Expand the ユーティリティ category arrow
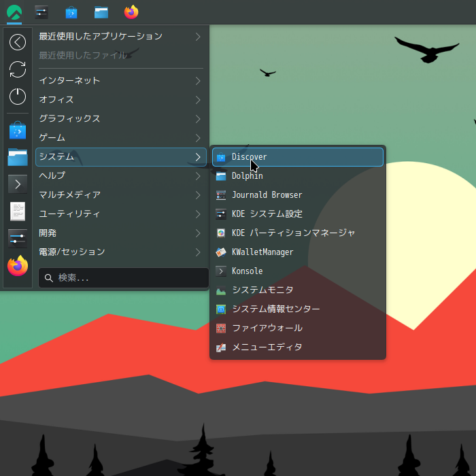 coord(198,214)
